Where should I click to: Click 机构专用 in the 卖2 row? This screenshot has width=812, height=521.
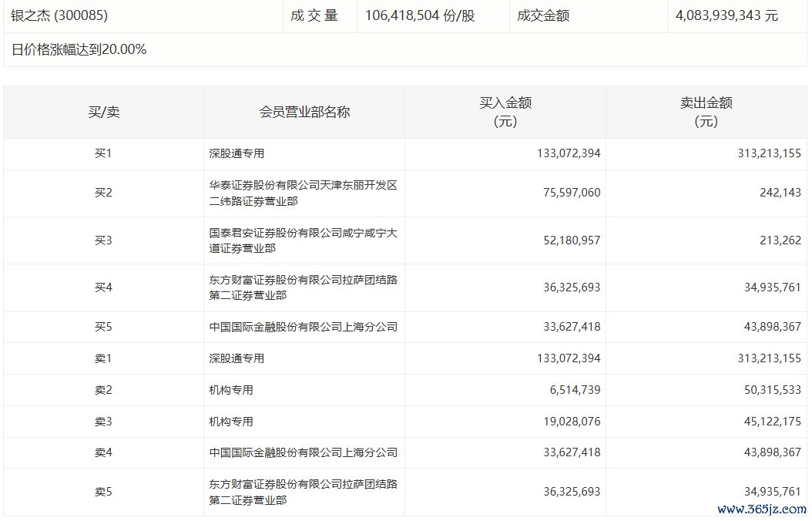231,391
